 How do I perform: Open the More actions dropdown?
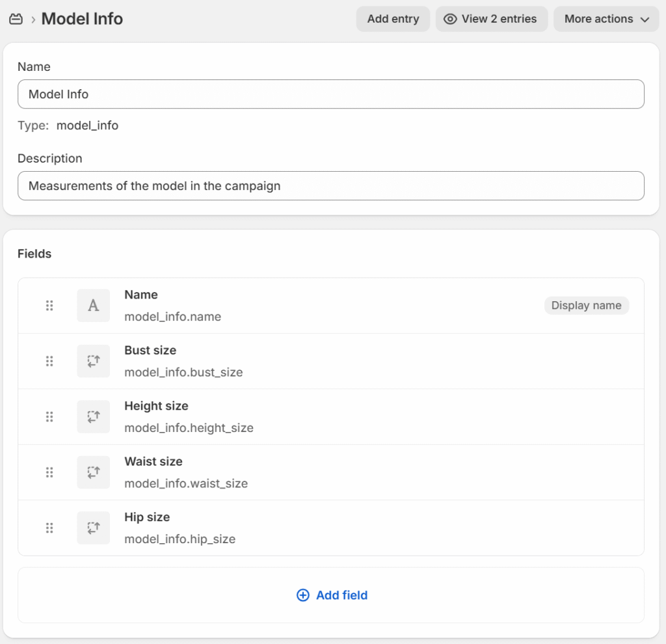(606, 19)
